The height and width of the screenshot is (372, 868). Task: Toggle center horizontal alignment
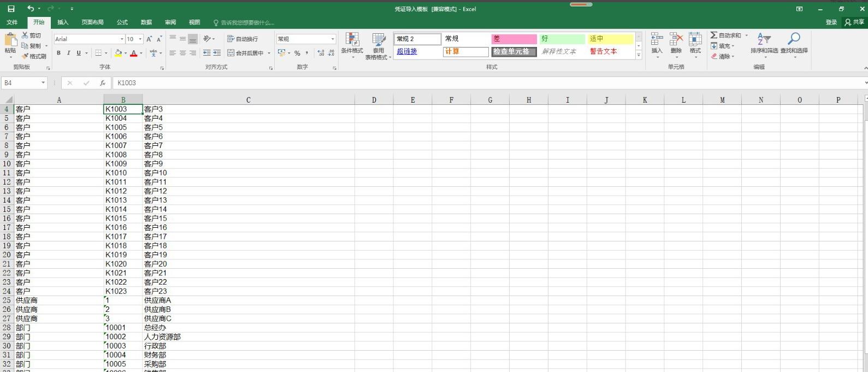pyautogui.click(x=182, y=53)
